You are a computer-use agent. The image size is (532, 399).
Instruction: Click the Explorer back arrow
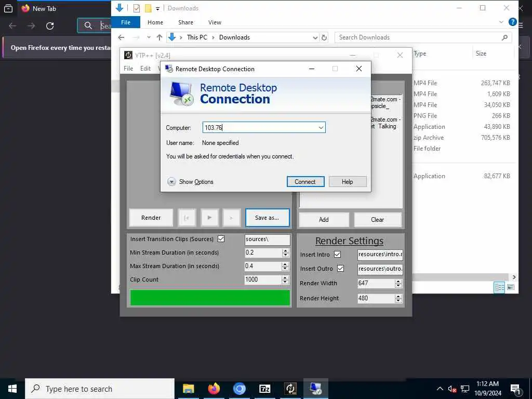[121, 37]
